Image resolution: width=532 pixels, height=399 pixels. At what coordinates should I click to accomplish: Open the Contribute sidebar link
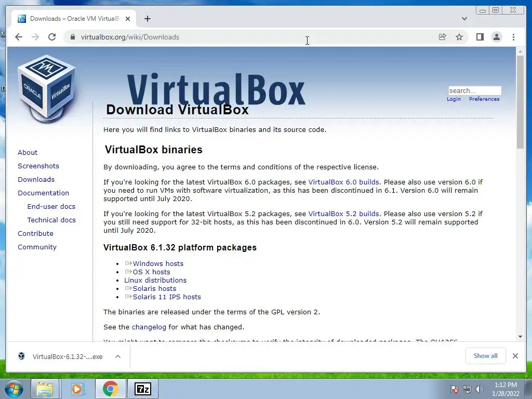pyautogui.click(x=35, y=233)
